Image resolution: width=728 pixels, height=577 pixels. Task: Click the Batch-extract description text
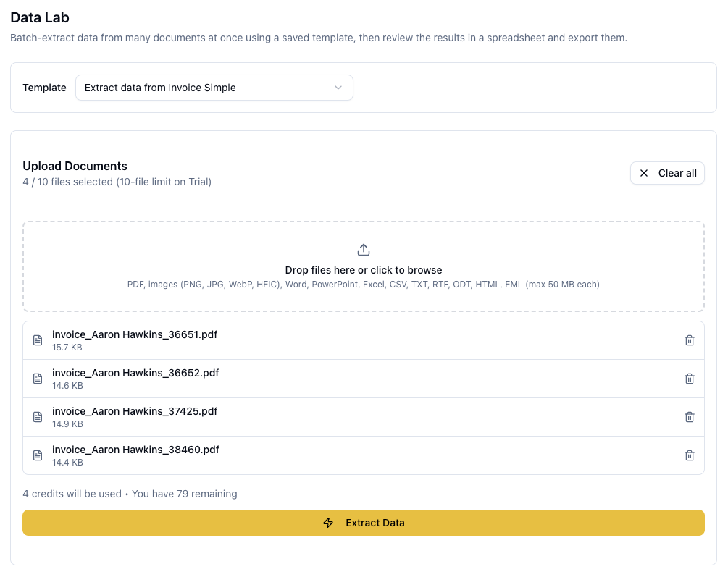(319, 38)
